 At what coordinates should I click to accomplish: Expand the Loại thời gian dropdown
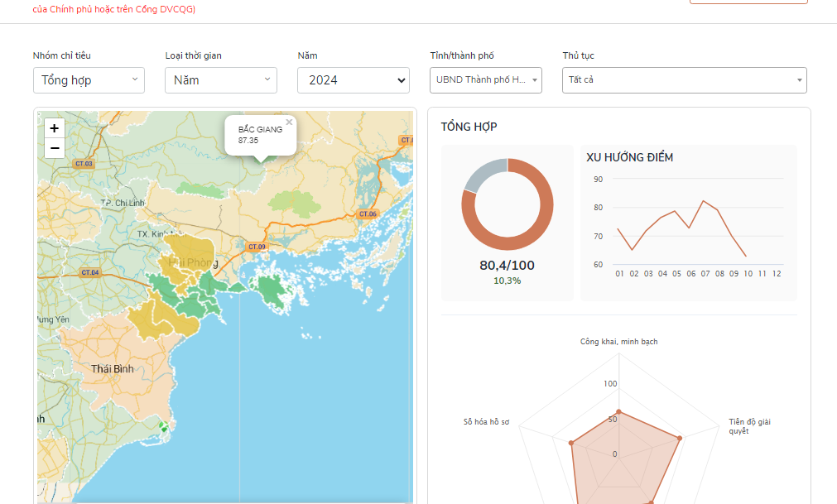(220, 80)
